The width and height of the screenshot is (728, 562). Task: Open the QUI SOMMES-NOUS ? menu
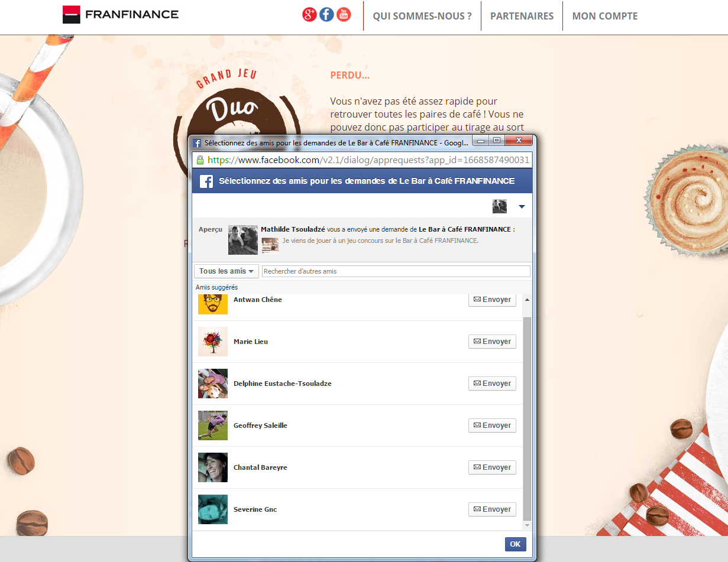422,16
